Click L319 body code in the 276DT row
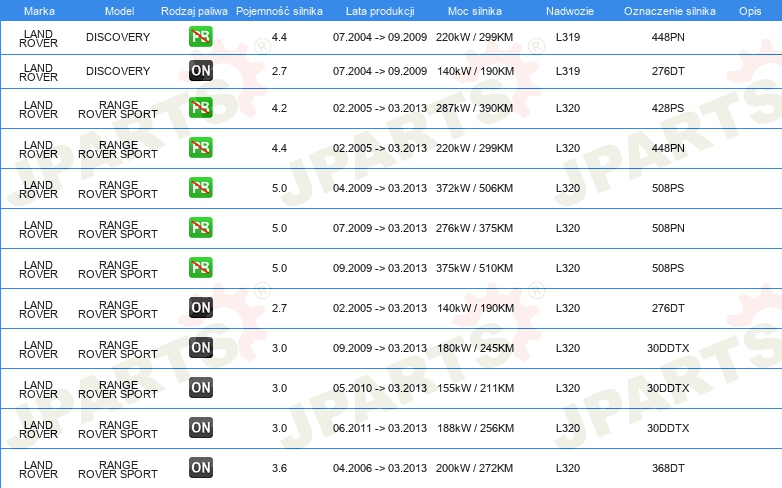The image size is (782, 488). click(568, 71)
